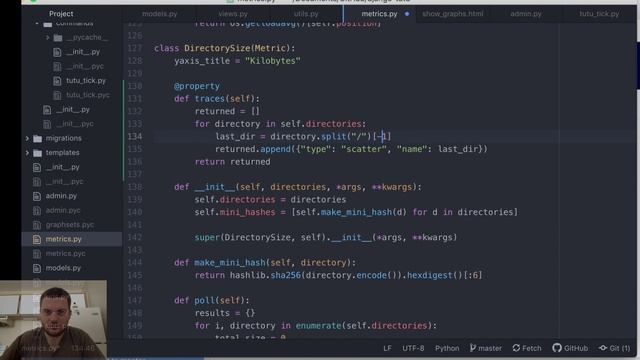The height and width of the screenshot is (360, 640).
Task: Click the file icon beside admin.py
Action: [x=37, y=196]
